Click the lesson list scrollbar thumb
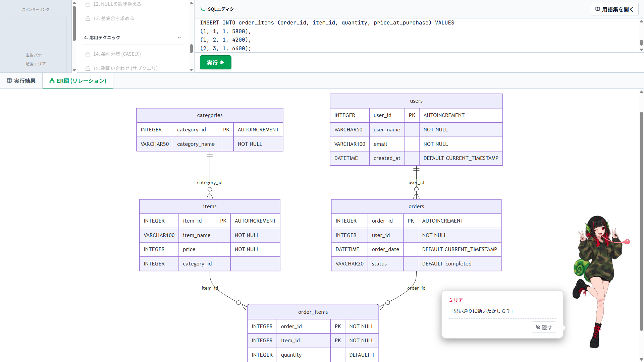644x362 pixels. pyautogui.click(x=191, y=49)
